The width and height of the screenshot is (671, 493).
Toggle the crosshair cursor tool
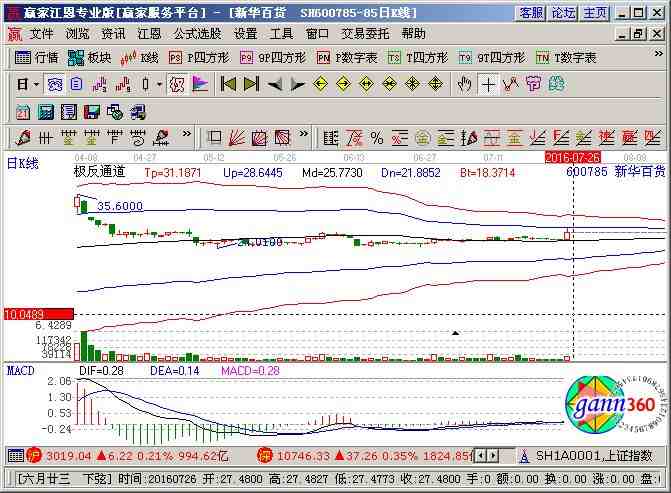[488, 84]
